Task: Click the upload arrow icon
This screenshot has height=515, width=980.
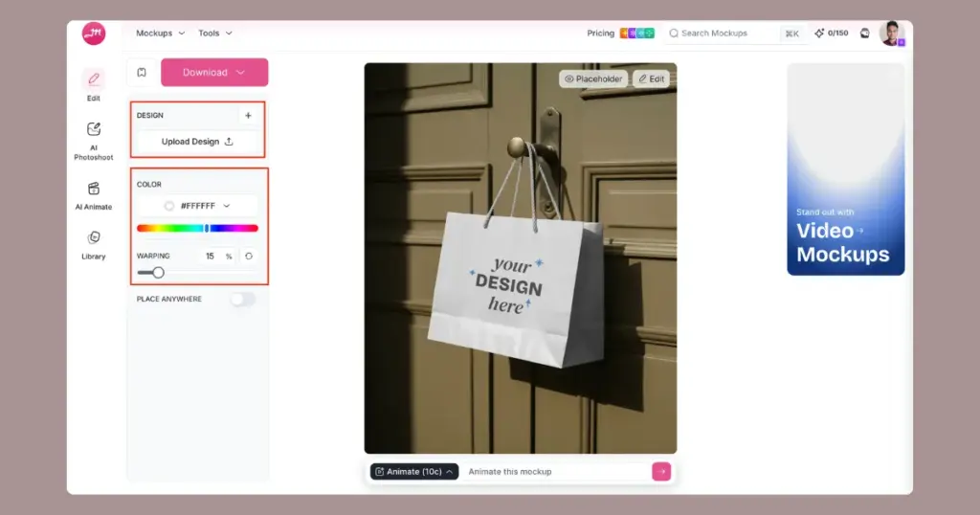Action: (229, 142)
